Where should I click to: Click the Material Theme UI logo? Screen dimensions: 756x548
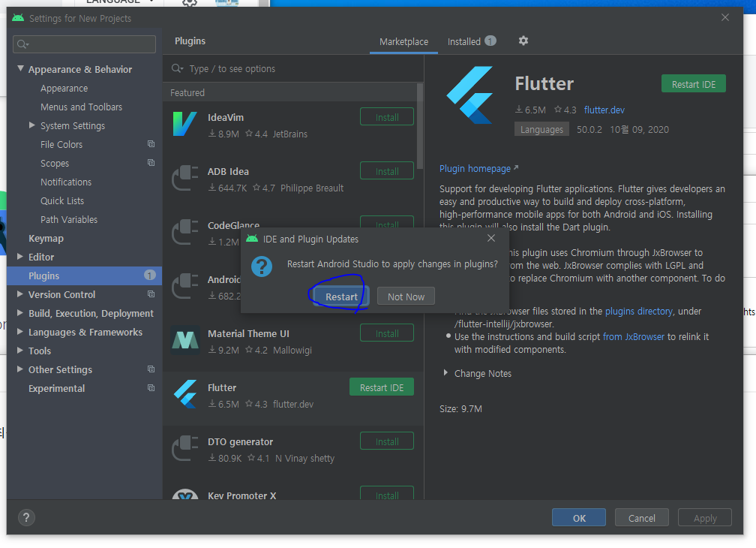point(185,340)
